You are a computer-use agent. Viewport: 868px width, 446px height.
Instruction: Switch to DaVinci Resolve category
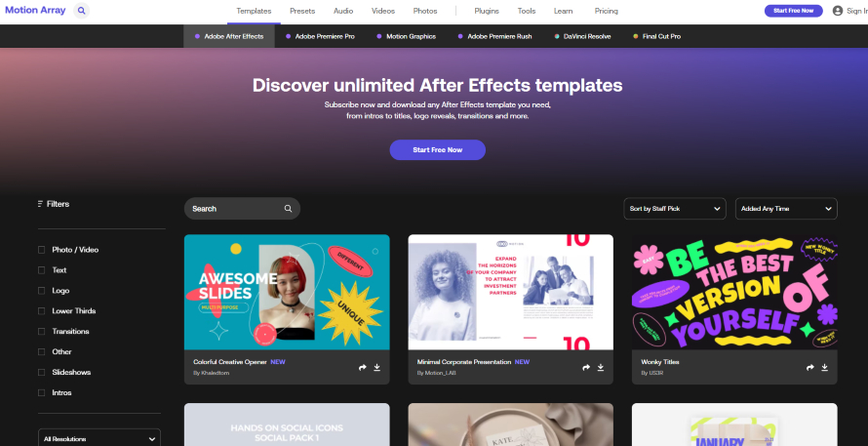582,36
